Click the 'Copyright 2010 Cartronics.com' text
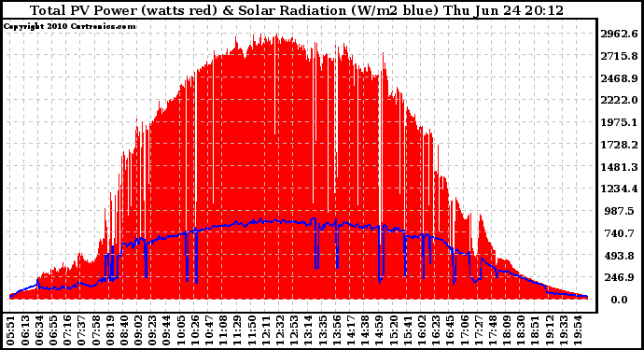The width and height of the screenshot is (644, 350). [69, 26]
